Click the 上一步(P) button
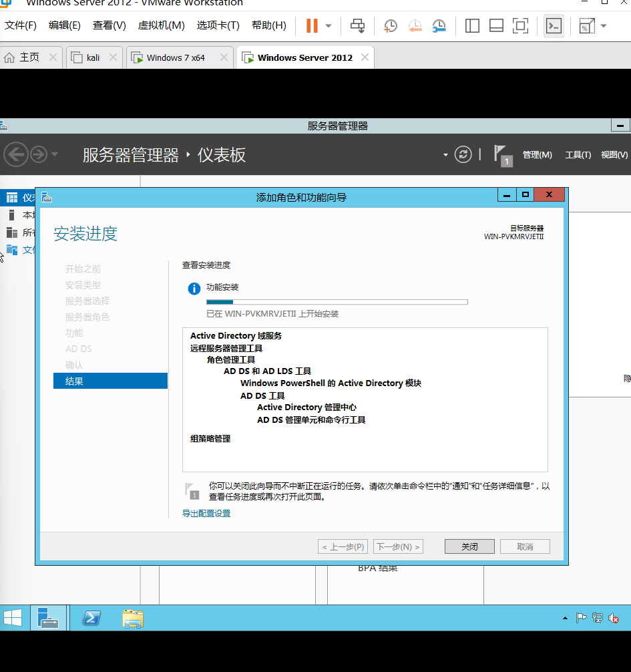Image resolution: width=631 pixels, height=672 pixels. click(x=343, y=546)
